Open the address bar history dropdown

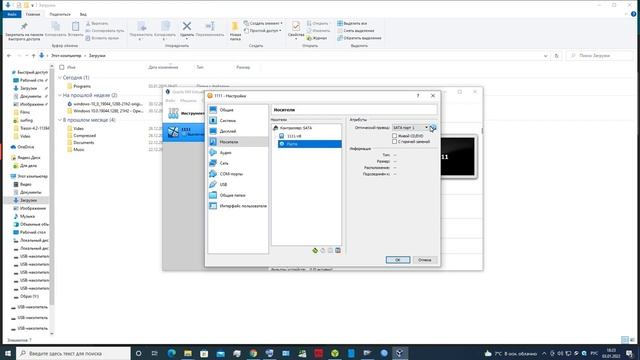(x=545, y=56)
